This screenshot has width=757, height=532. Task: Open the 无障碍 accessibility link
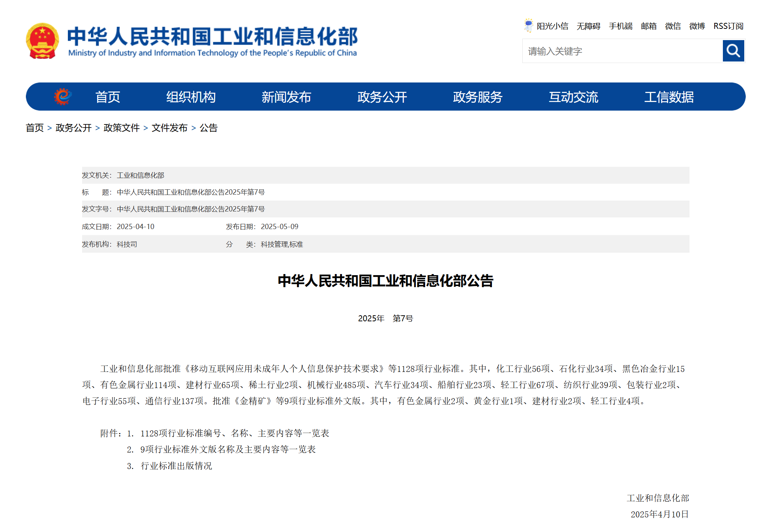(588, 26)
